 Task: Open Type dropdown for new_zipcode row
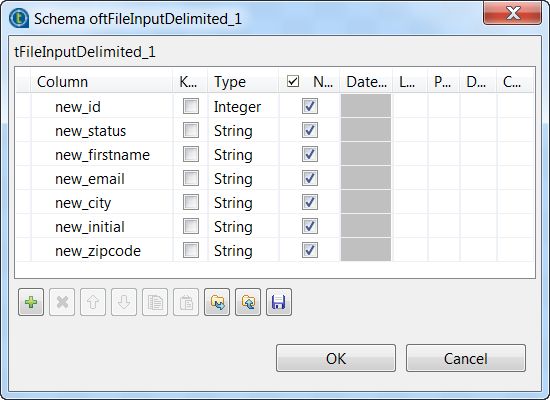click(x=243, y=251)
